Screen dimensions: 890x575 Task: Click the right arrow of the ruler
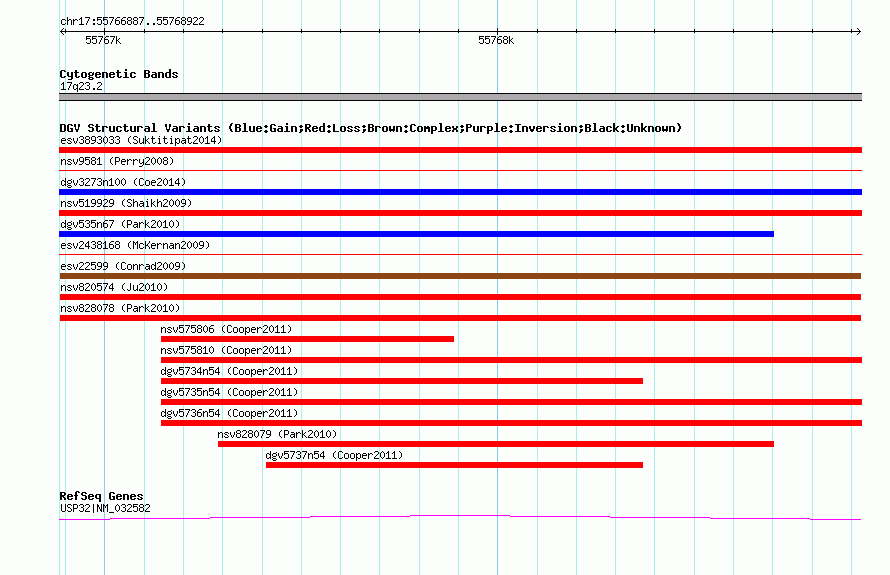(858, 32)
